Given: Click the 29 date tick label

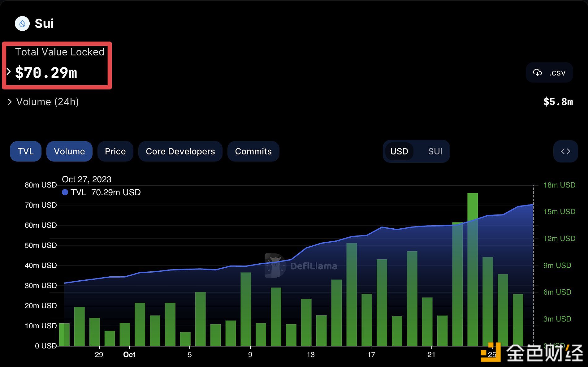Looking at the screenshot, I should click(99, 355).
